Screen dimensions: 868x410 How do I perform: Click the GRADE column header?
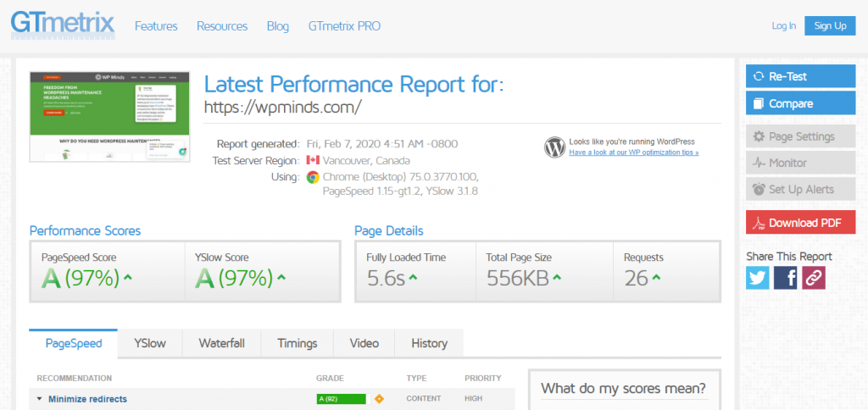click(x=330, y=379)
